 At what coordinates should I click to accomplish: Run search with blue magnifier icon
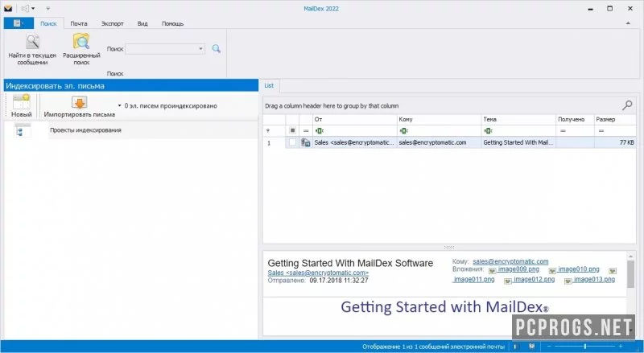pyautogui.click(x=216, y=49)
